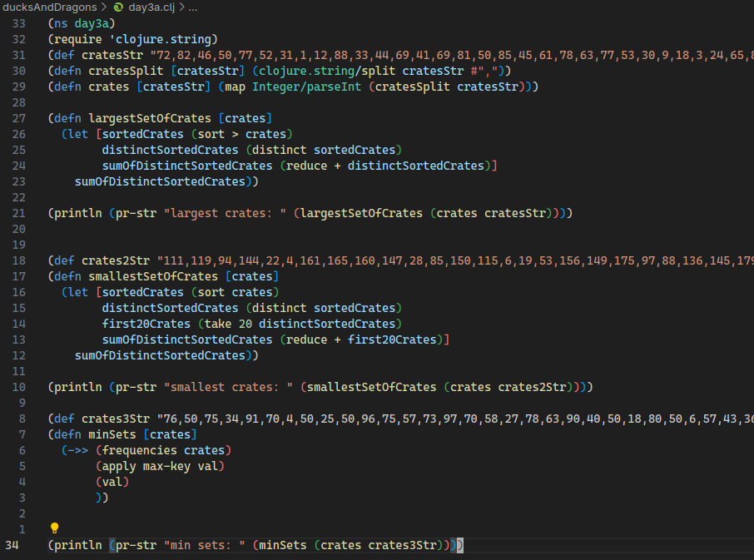754x560 pixels.
Task: Click the minSets defn name
Action: pos(112,434)
